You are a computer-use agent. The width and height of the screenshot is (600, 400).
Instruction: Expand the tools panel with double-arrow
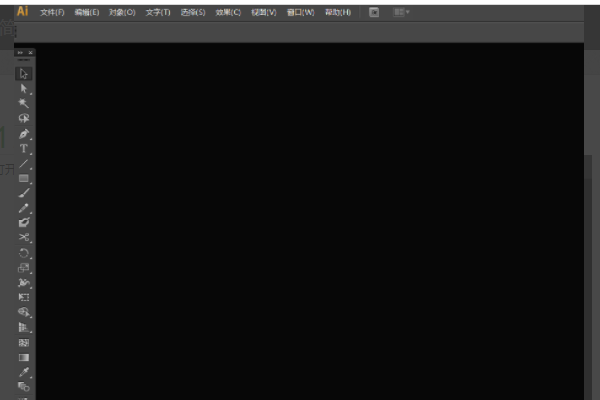pos(20,52)
